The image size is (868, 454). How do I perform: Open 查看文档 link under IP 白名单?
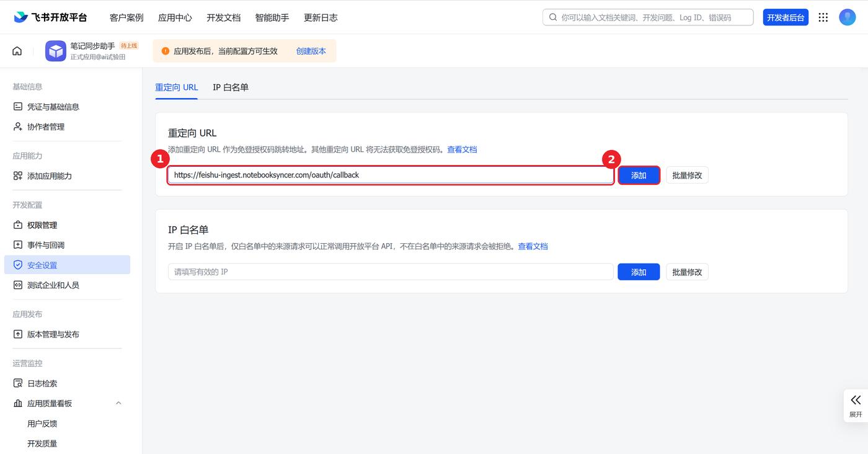click(x=533, y=246)
